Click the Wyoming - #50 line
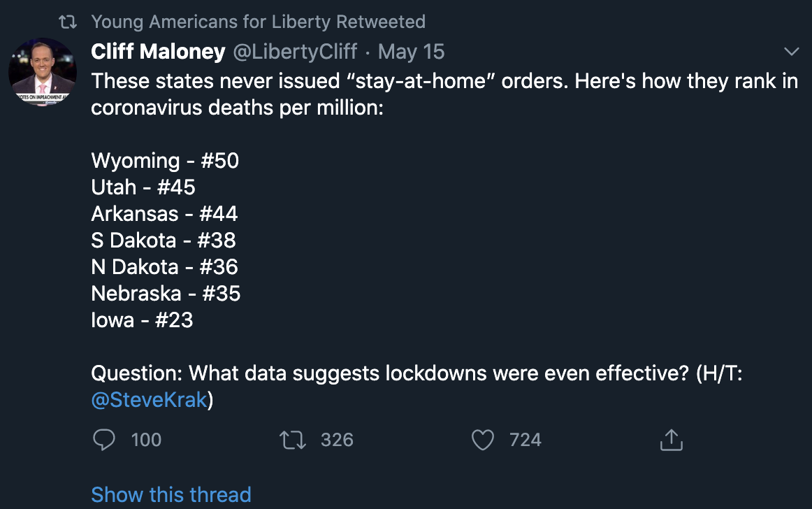The width and height of the screenshot is (812, 509). pyautogui.click(x=165, y=161)
